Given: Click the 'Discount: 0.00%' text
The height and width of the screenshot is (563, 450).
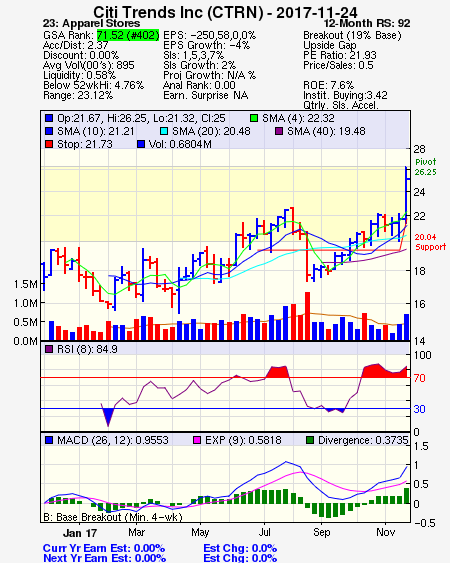Looking at the screenshot, I should click(x=81, y=55).
